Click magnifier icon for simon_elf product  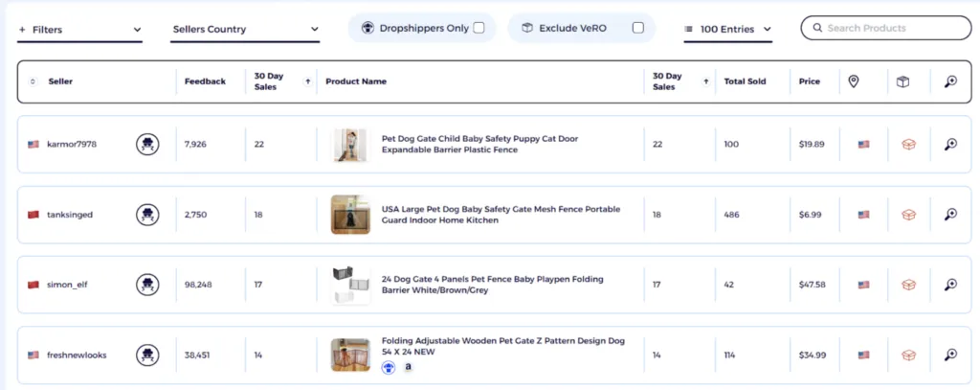pos(950,285)
